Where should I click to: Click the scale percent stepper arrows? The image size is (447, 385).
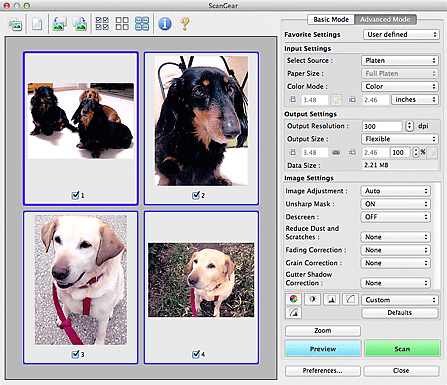415,152
